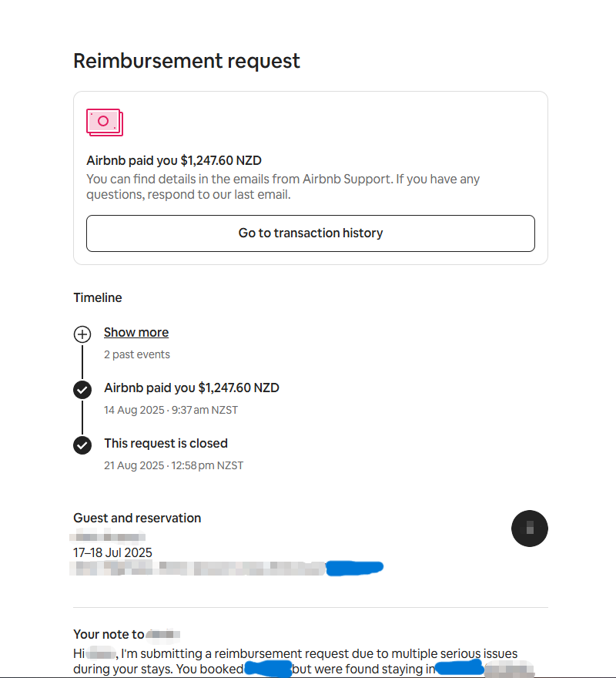Click checkmark beside request closed event
Viewport: 616px width, 678px height.
point(82,445)
